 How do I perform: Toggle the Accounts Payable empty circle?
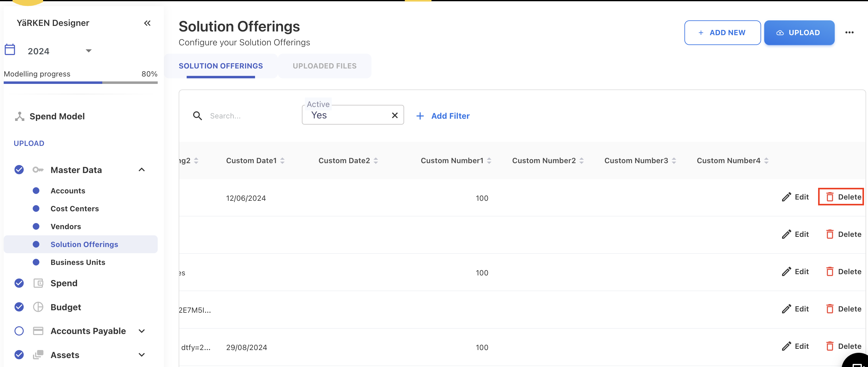[19, 331]
